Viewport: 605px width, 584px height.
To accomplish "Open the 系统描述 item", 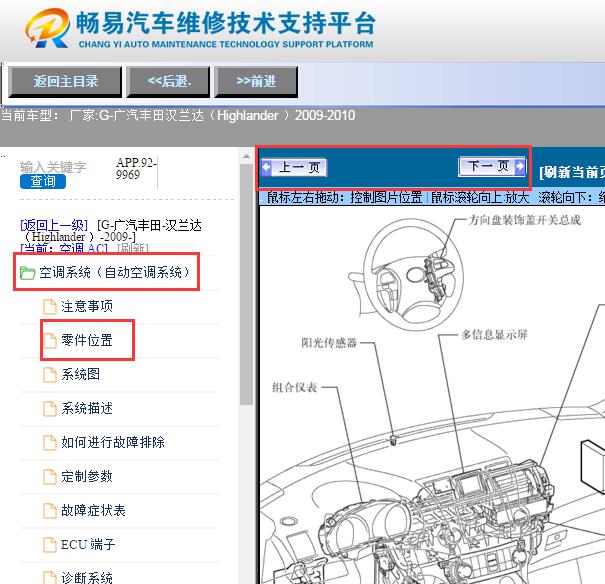I will point(86,408).
